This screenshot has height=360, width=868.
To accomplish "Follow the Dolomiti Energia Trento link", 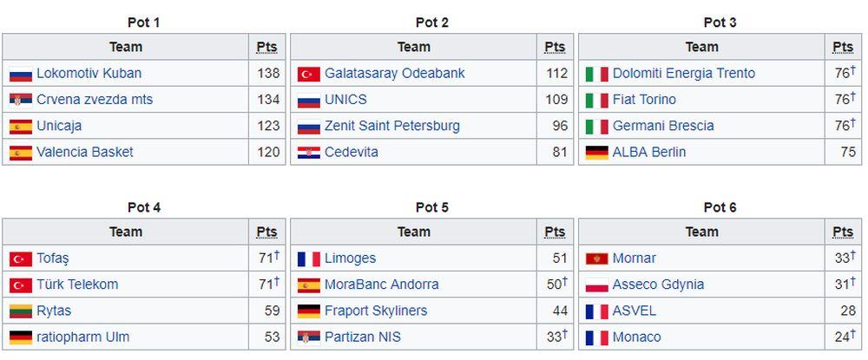I will (684, 74).
